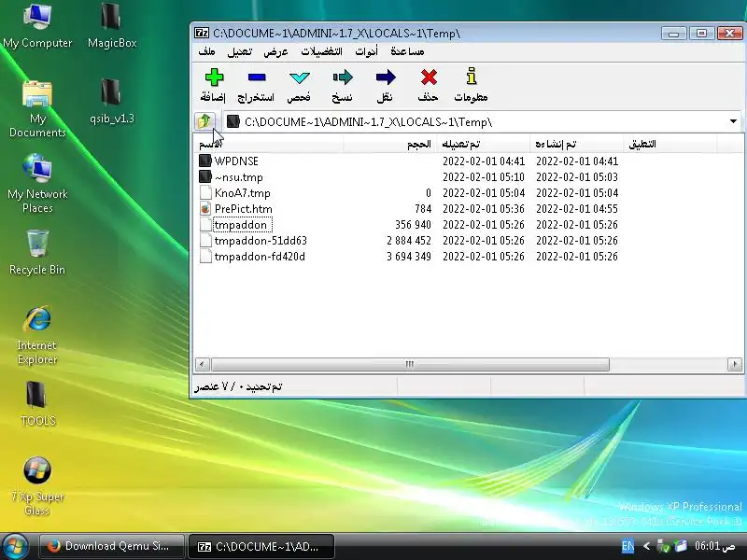Viewport: 747px width, 560px height.
Task: Click the WPDNSE folder icon in list
Action: click(x=204, y=161)
